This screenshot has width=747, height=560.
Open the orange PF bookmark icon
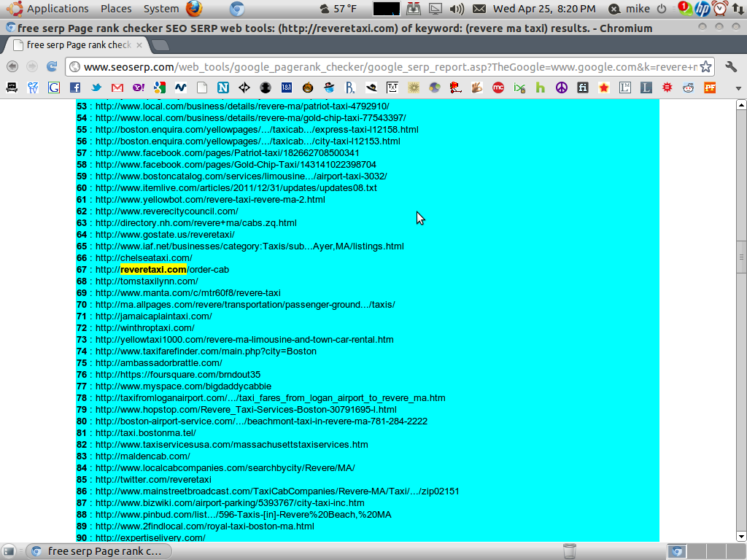(x=710, y=87)
